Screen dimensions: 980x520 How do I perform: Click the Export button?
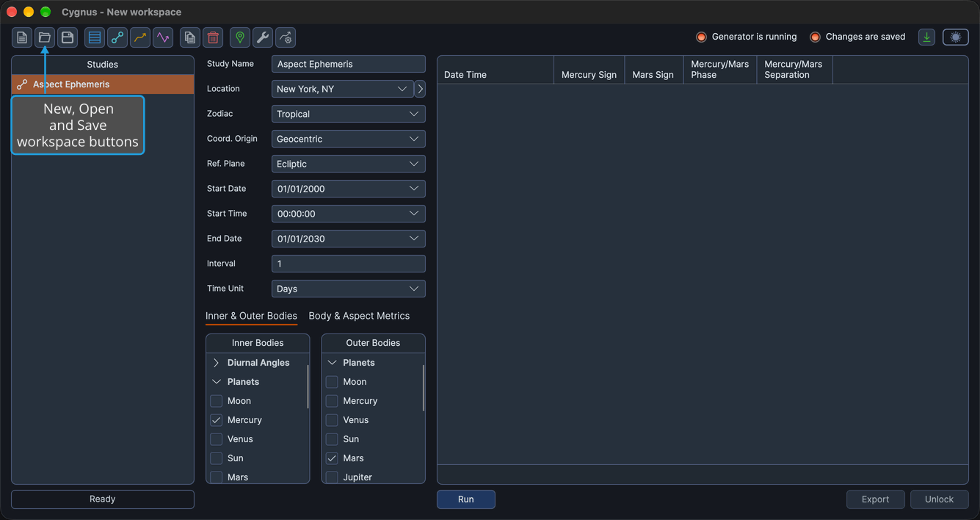876,499
